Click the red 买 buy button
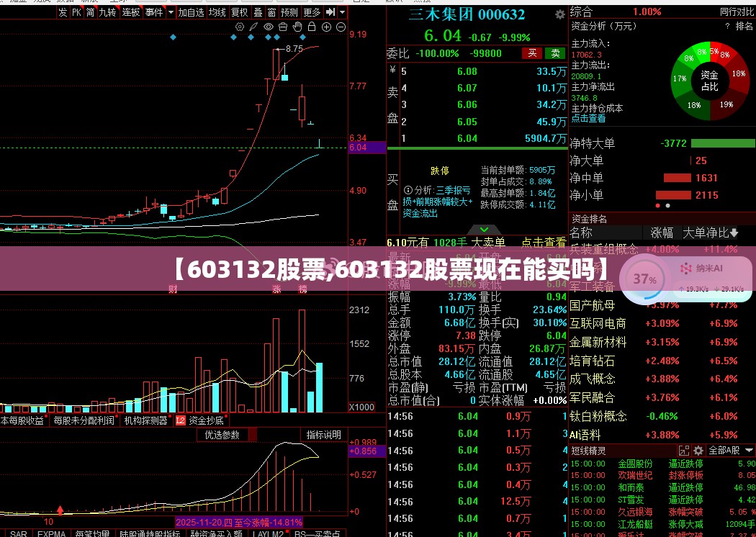The height and width of the screenshot is (537, 756). [532, 53]
